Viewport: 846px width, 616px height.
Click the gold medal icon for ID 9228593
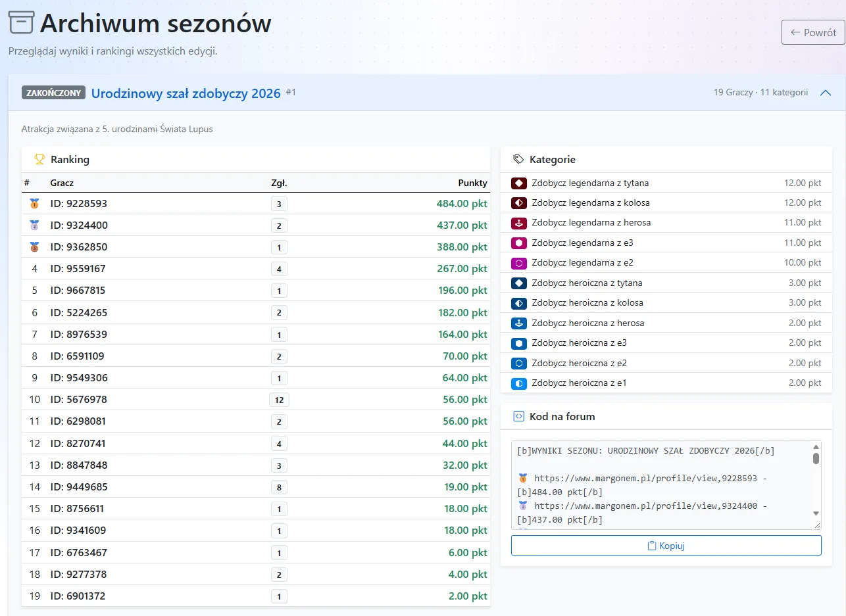[x=34, y=204]
